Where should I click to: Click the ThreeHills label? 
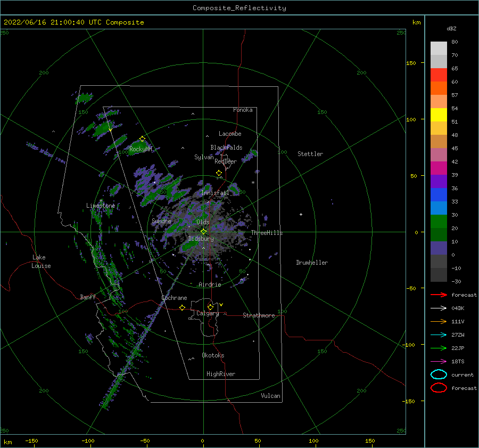pyautogui.click(x=267, y=233)
